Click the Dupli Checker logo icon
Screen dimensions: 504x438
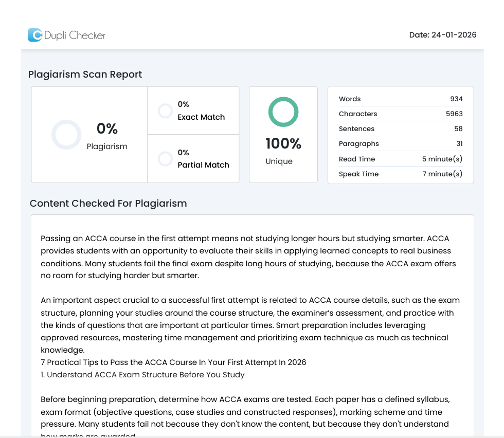(x=35, y=35)
